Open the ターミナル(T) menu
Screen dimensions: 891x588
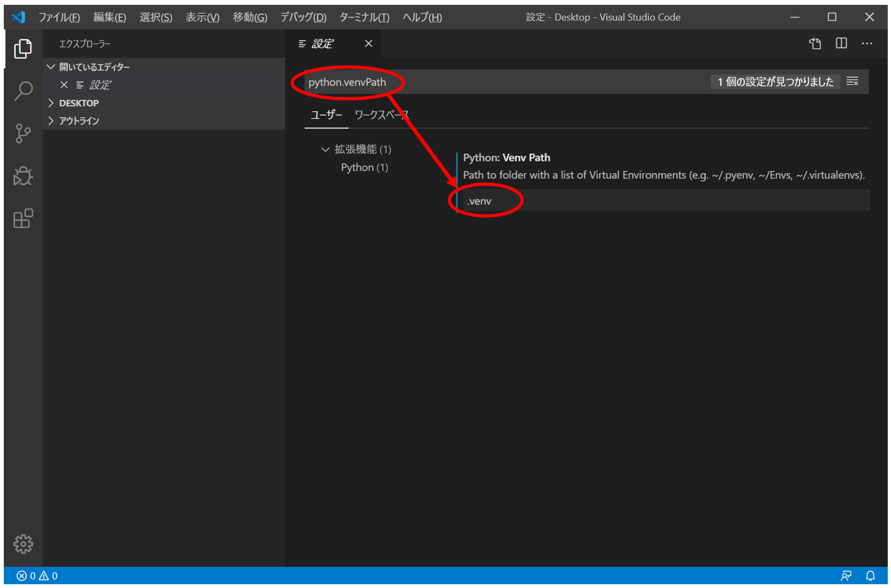(364, 17)
